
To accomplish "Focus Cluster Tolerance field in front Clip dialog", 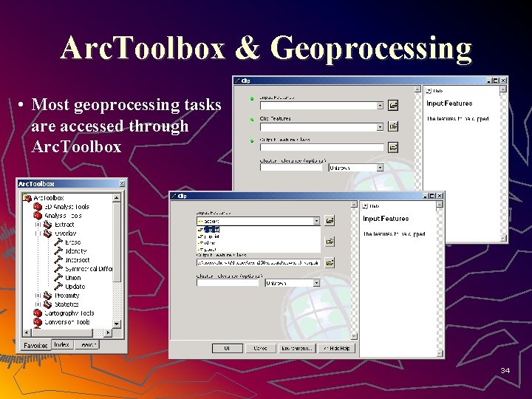I will [x=228, y=283].
